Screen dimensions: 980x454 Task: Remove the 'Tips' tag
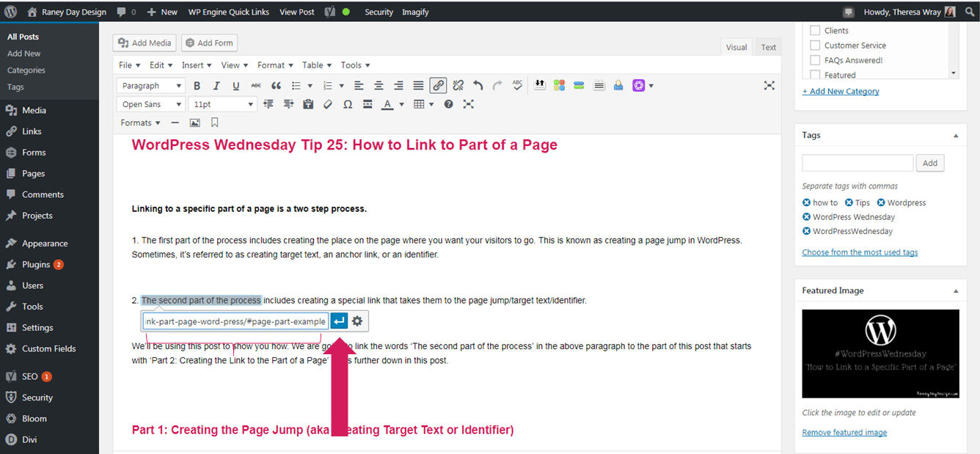click(x=849, y=202)
